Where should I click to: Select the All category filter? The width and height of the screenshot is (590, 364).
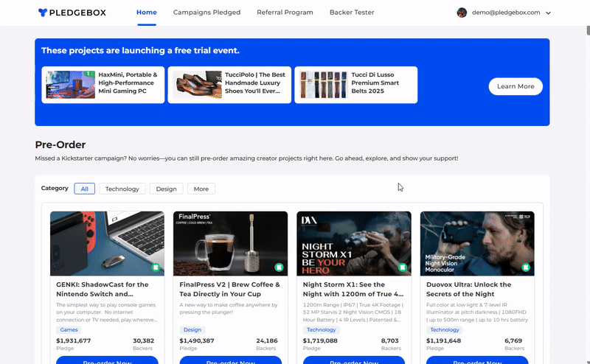(x=84, y=189)
